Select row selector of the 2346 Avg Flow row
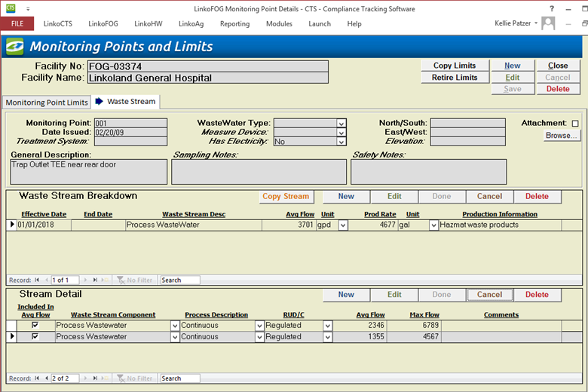Viewport: 588px width, 392px height. point(11,325)
